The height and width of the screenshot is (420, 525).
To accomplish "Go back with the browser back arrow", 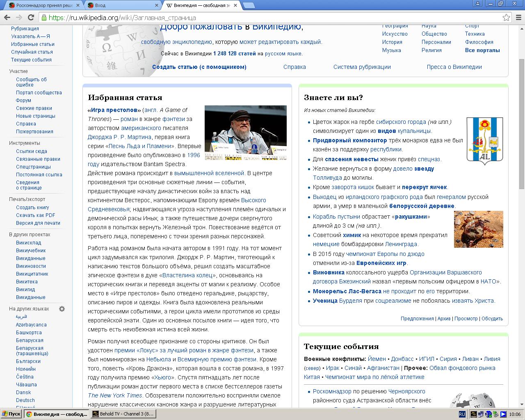I will (7, 17).
